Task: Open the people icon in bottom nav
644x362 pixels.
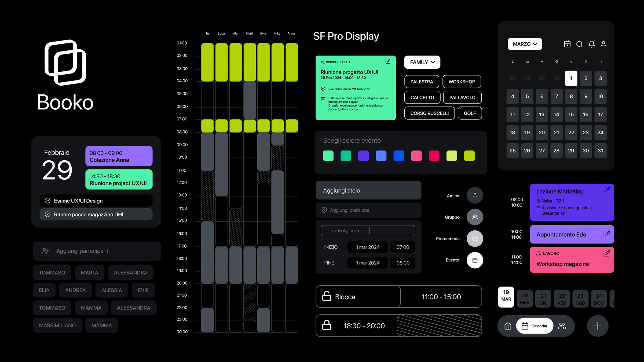Action: tap(562, 326)
